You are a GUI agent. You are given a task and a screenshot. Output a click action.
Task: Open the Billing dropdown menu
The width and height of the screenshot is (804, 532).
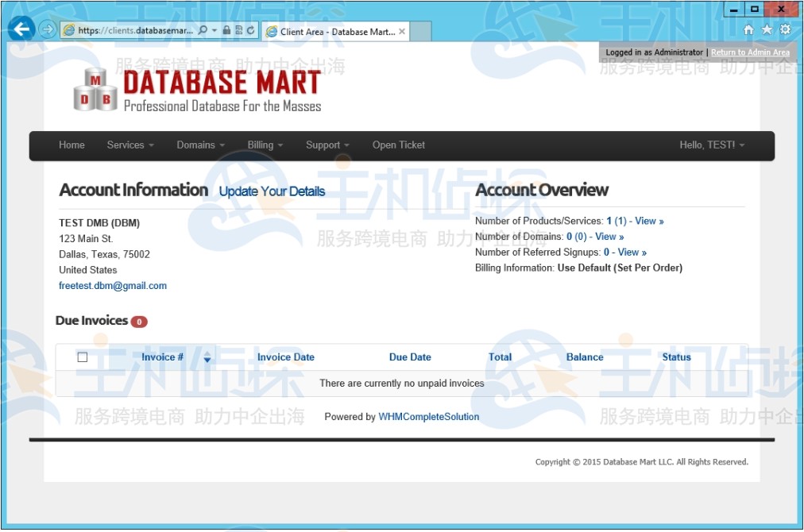click(x=265, y=145)
